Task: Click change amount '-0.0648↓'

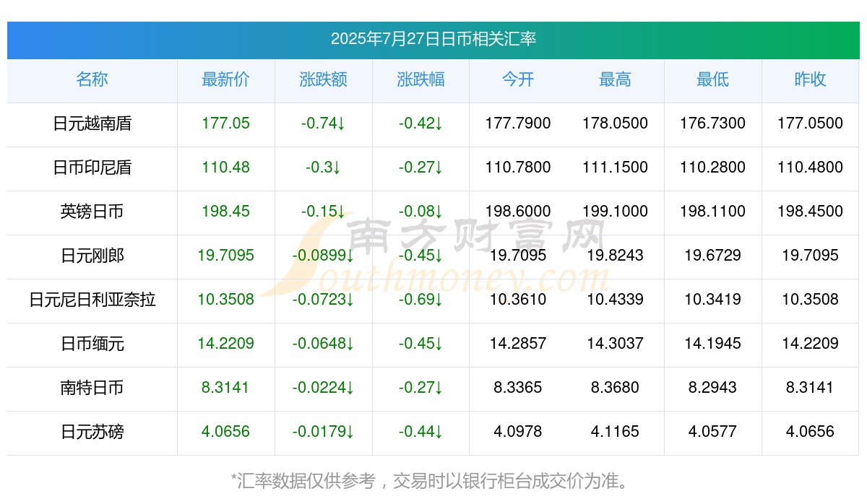Action: 324,344
